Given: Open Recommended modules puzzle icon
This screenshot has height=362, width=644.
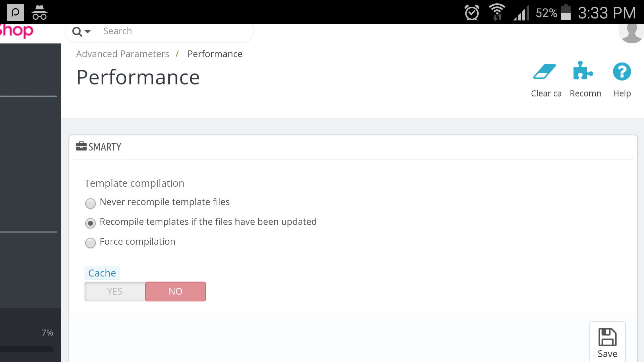Looking at the screenshot, I should click(583, 71).
